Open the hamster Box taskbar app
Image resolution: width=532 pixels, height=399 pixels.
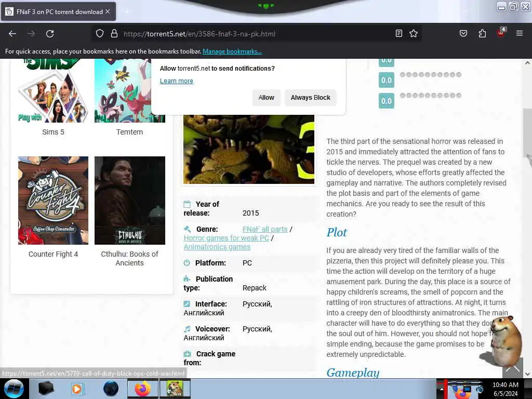[x=175, y=389]
